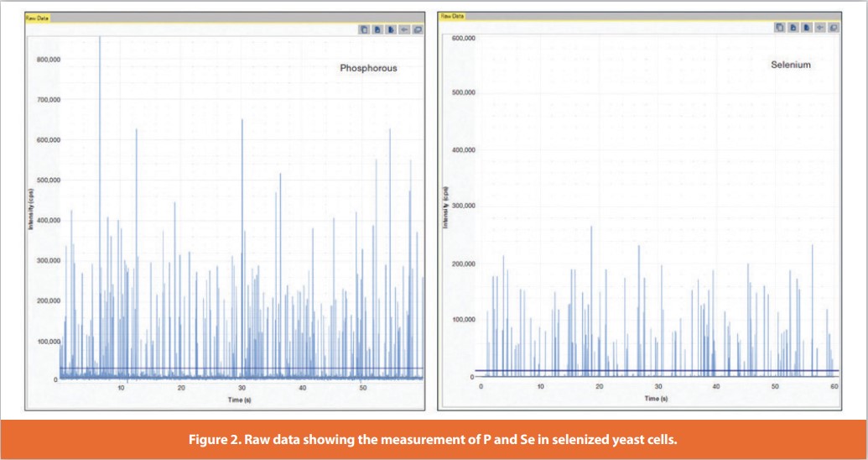The height and width of the screenshot is (460, 868).
Task: Select the Raw Data tab above Selenium chart
Action: pyautogui.click(x=453, y=15)
